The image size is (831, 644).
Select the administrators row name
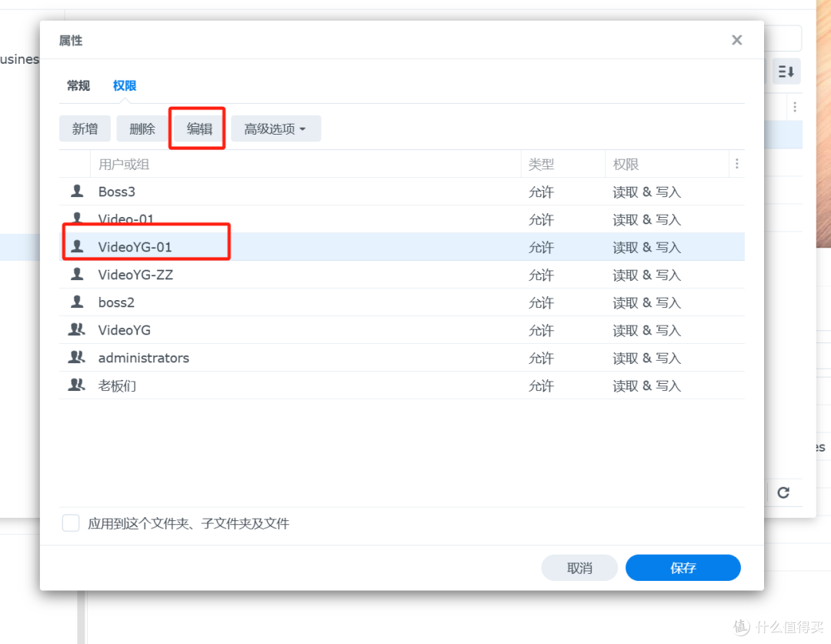(x=144, y=358)
